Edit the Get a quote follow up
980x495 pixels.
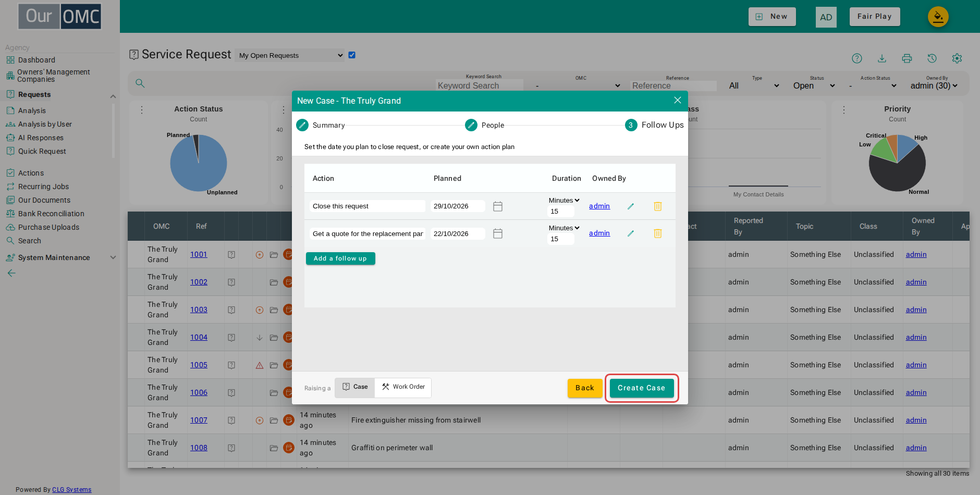pyautogui.click(x=631, y=233)
